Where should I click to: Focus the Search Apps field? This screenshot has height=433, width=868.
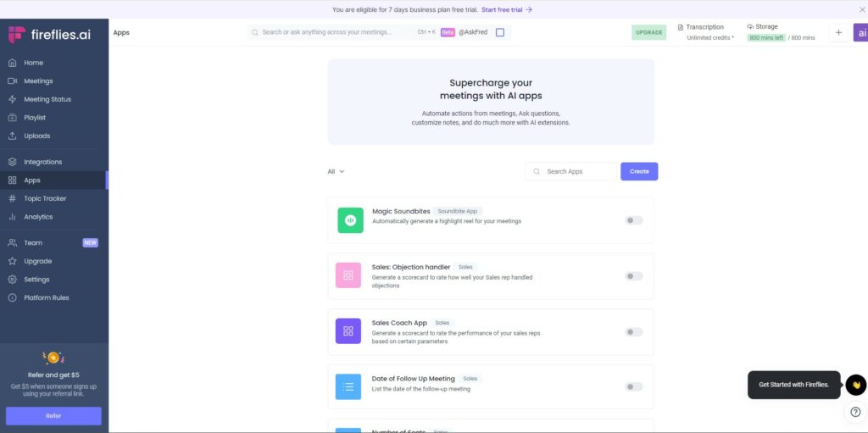[x=570, y=172]
